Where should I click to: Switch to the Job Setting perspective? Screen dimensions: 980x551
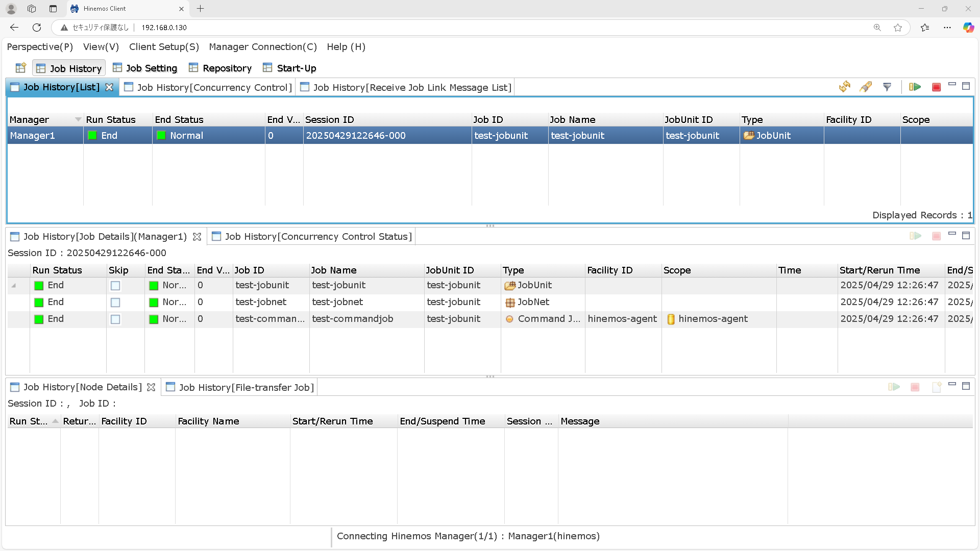coord(145,68)
